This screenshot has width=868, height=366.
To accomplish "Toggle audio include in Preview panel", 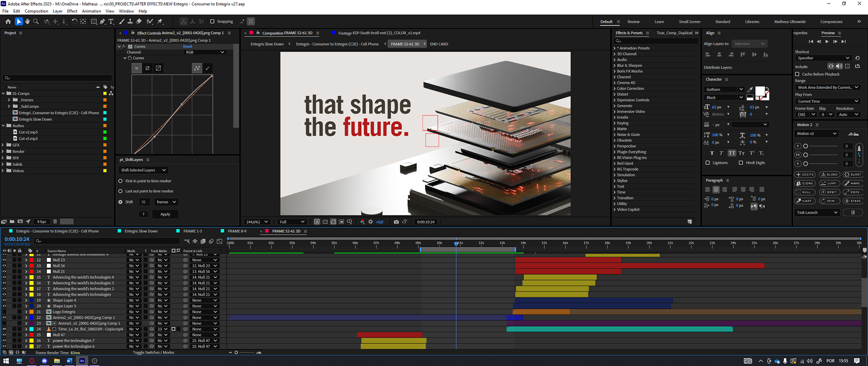I will [839, 66].
